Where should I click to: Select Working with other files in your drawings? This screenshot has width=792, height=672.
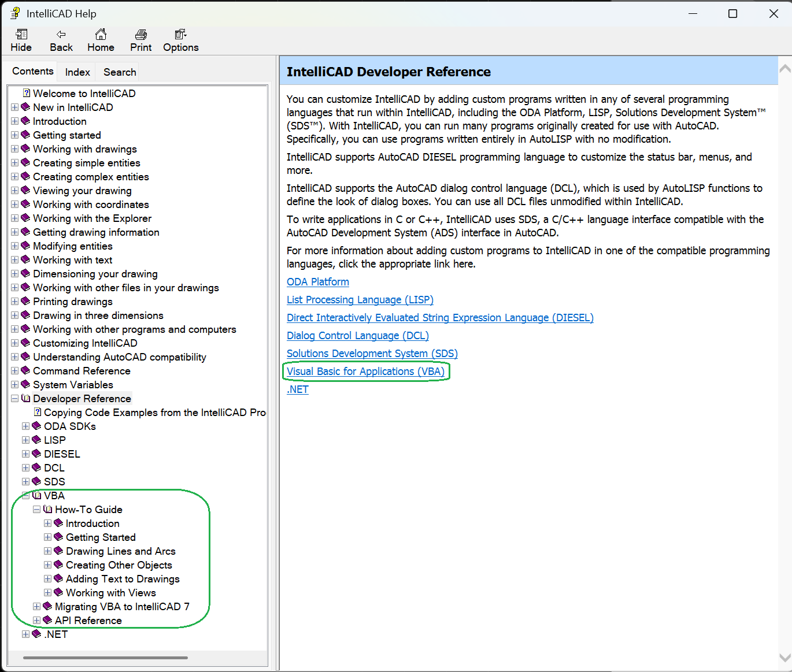126,288
